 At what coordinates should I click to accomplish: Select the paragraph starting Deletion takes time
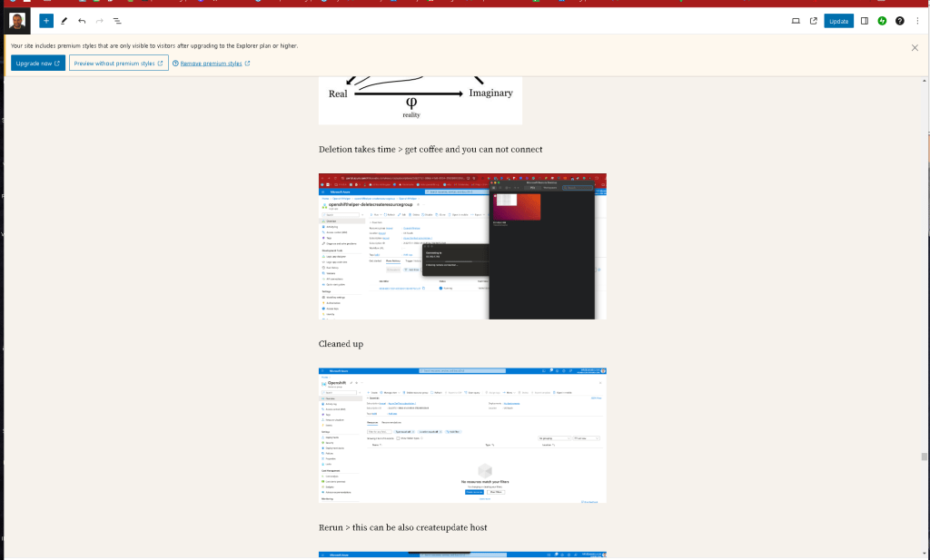[x=430, y=150]
